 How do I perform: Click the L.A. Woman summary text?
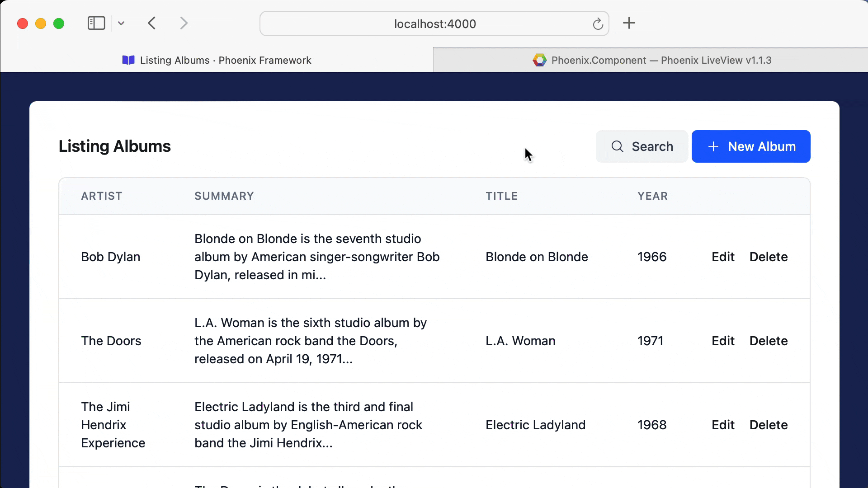[311, 341]
